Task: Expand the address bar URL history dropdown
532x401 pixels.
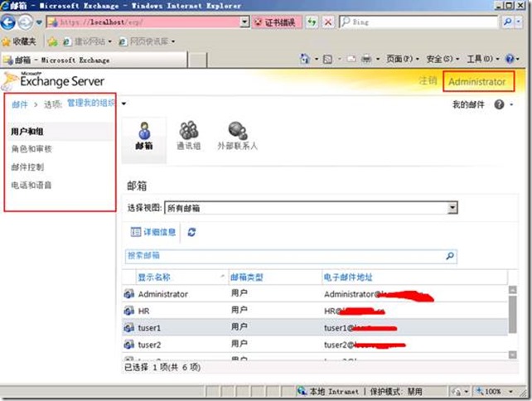Action: tap(245, 22)
